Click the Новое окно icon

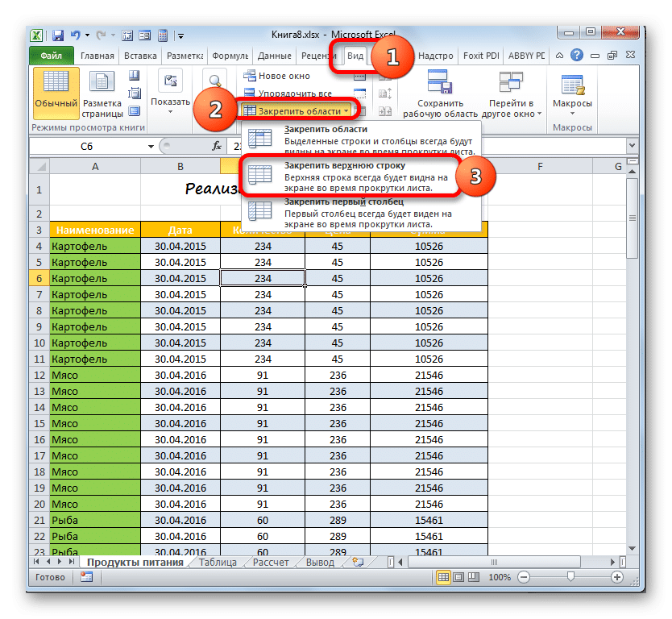(x=250, y=76)
